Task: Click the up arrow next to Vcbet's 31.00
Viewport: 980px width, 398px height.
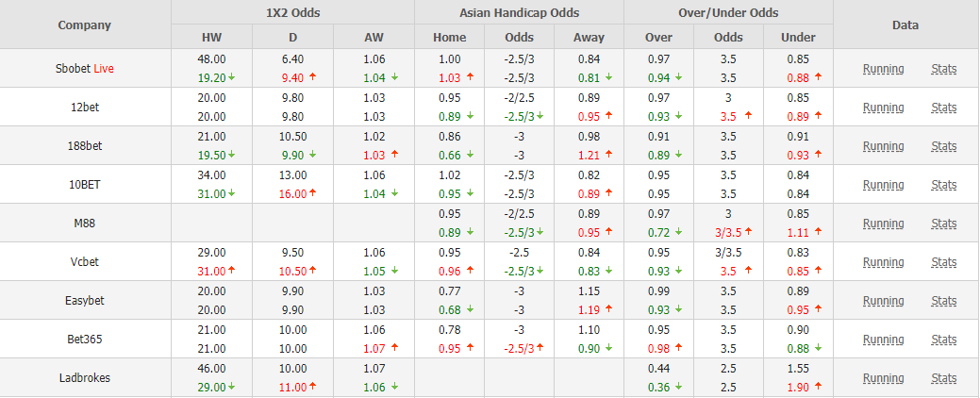Action: coord(232,271)
